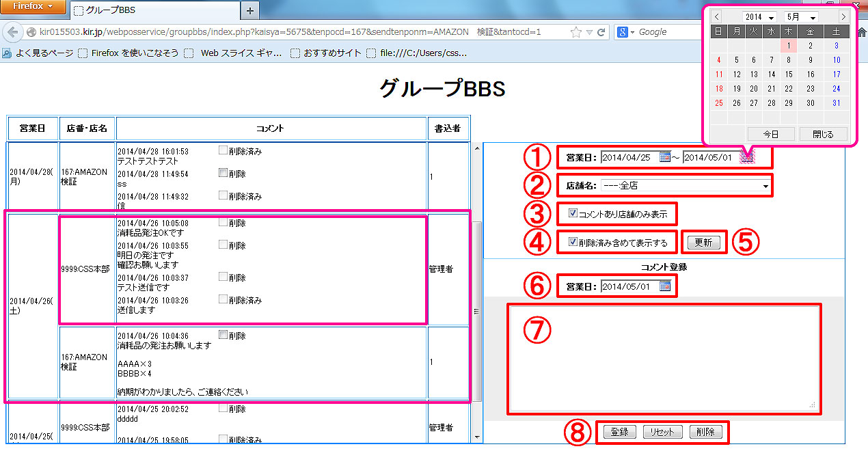Open Web スライス ギャ bookmark
The width and height of the screenshot is (868, 451).
coord(234,53)
